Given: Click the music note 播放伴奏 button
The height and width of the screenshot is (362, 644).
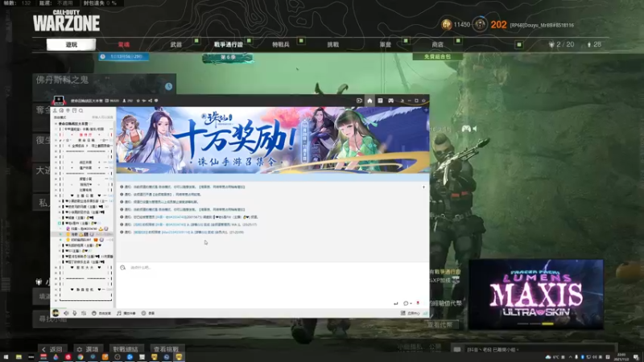Looking at the screenshot, I should (126, 313).
